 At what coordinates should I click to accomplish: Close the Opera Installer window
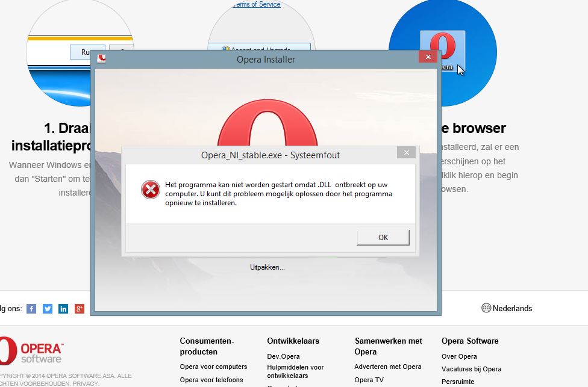428,57
